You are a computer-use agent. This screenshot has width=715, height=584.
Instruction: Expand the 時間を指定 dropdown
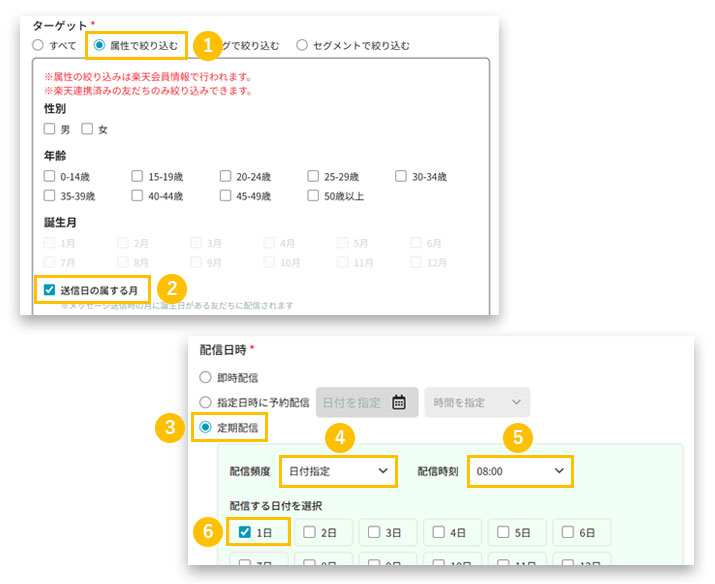(x=477, y=403)
